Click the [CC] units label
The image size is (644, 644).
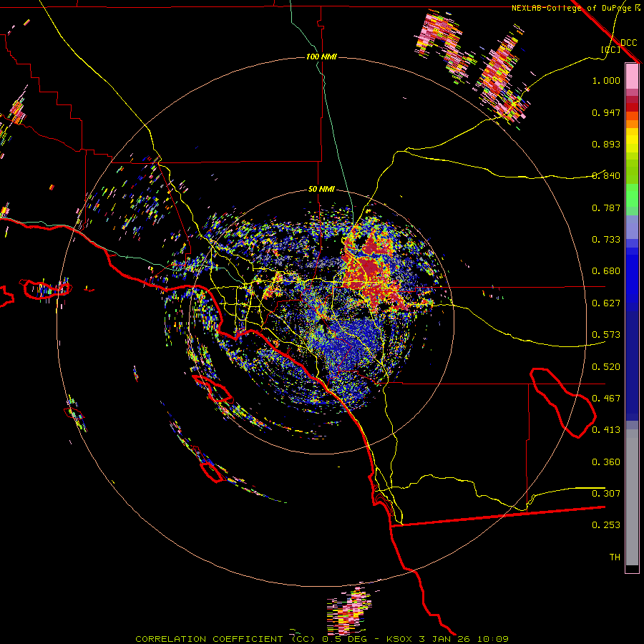point(610,49)
